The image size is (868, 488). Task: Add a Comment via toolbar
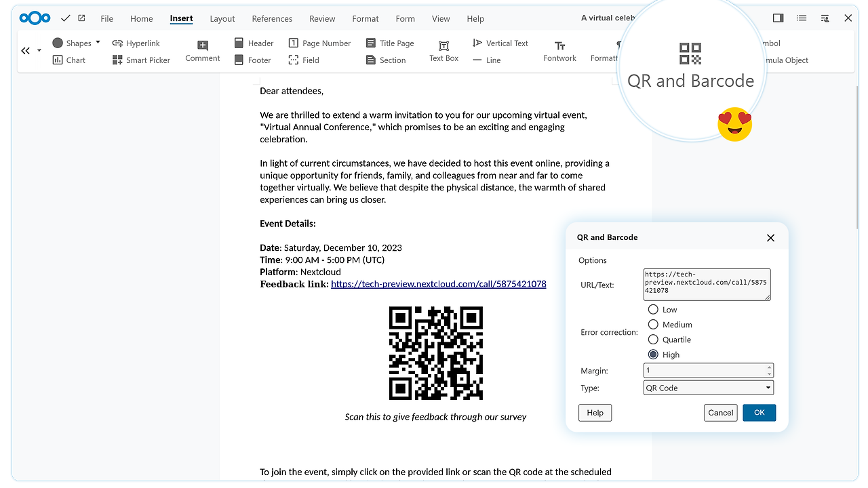point(203,51)
